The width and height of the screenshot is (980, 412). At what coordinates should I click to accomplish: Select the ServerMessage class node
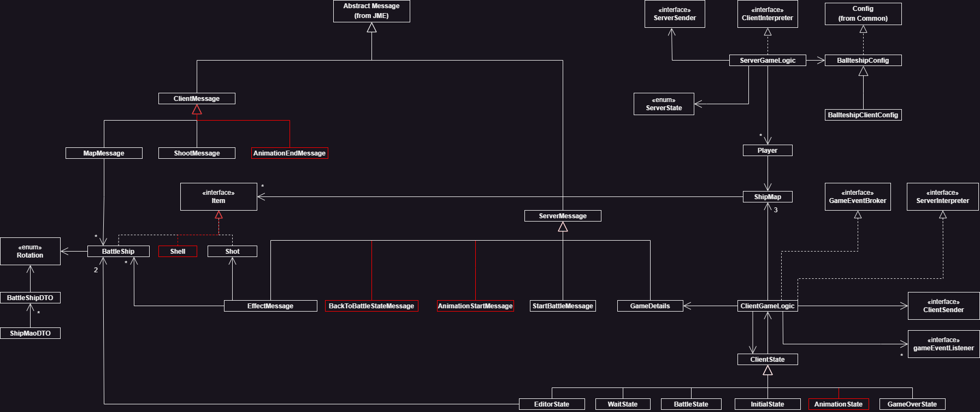point(563,216)
